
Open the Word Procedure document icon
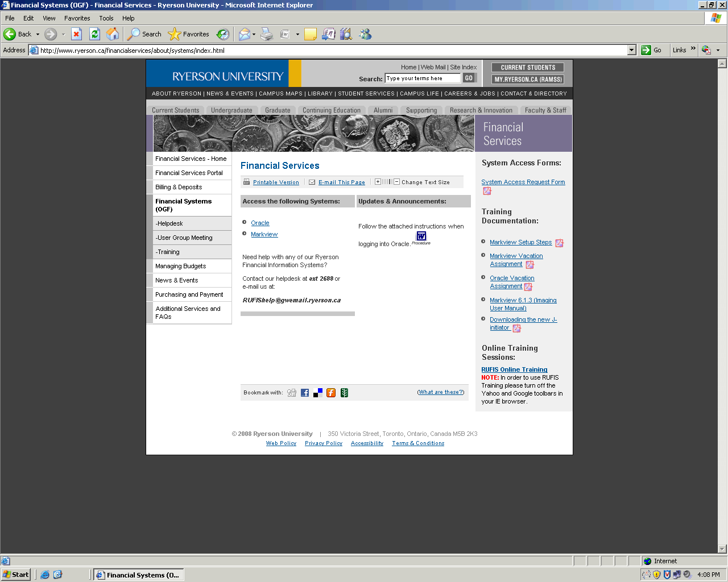click(x=421, y=236)
